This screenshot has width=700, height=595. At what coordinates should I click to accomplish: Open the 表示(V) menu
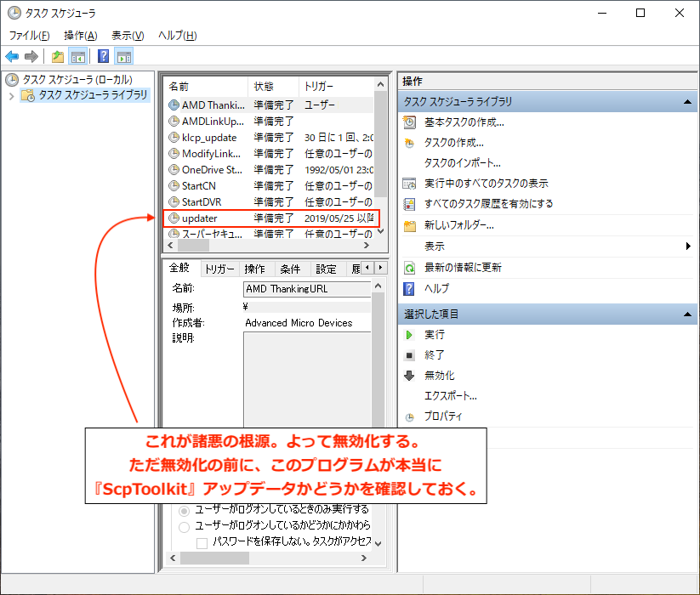click(128, 35)
